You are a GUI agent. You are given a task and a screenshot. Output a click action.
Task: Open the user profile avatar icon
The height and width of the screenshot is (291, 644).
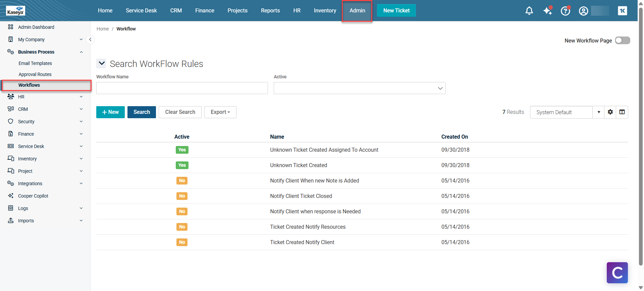pyautogui.click(x=583, y=11)
